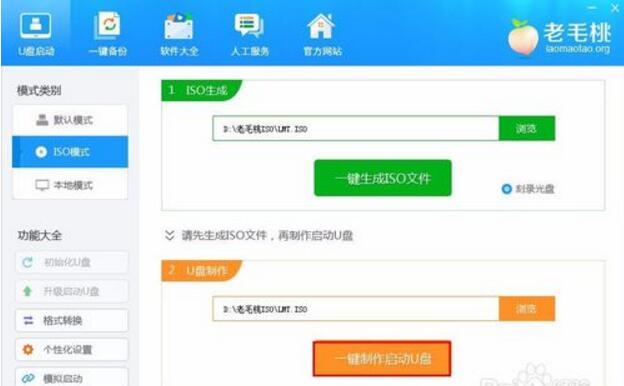Click the 本地模式 monitor icon
This screenshot has width=624, height=386.
[x=42, y=185]
